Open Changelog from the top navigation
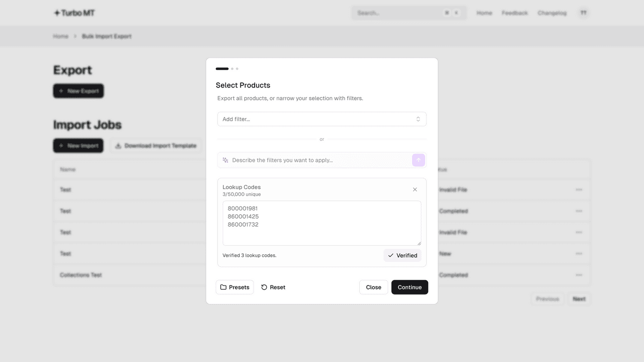644x362 pixels. click(552, 13)
